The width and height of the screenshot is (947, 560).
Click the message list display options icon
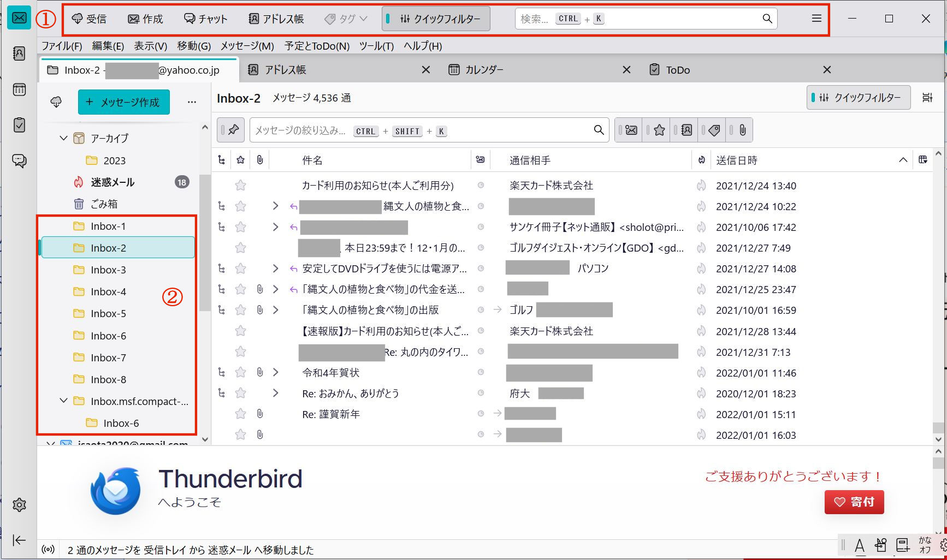coord(927,98)
